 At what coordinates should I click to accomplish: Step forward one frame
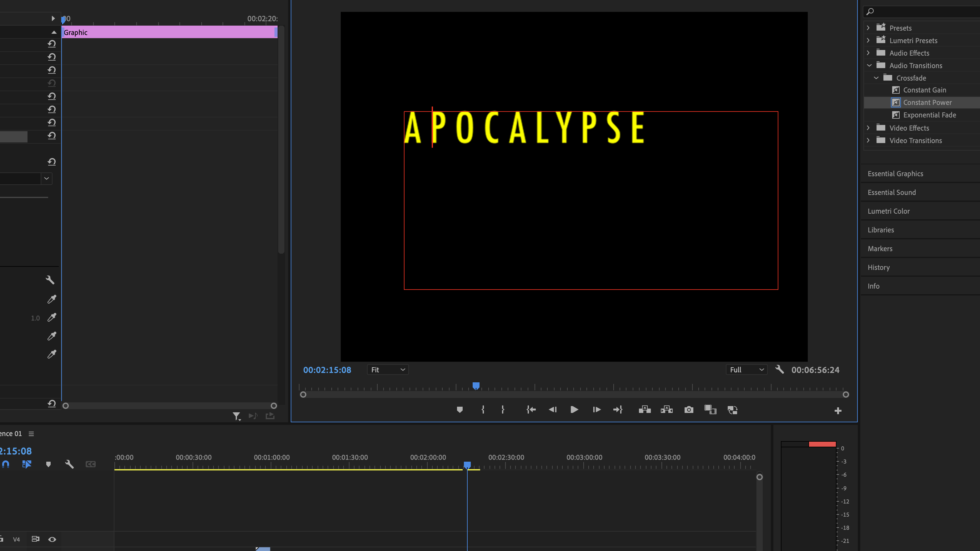pos(596,410)
